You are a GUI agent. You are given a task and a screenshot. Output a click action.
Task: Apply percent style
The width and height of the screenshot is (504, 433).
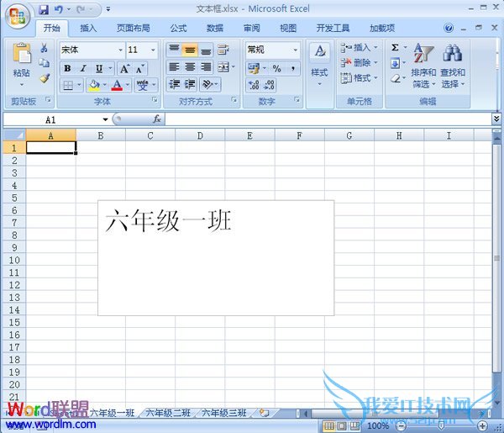coord(276,68)
